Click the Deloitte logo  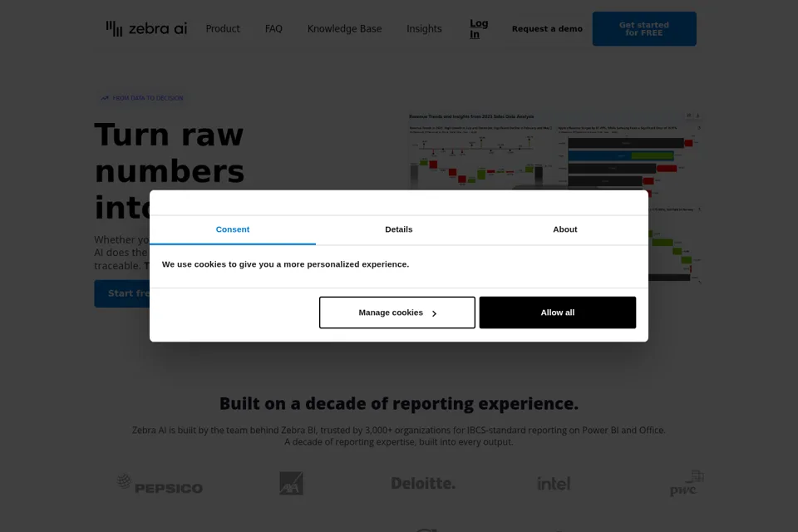click(x=423, y=483)
